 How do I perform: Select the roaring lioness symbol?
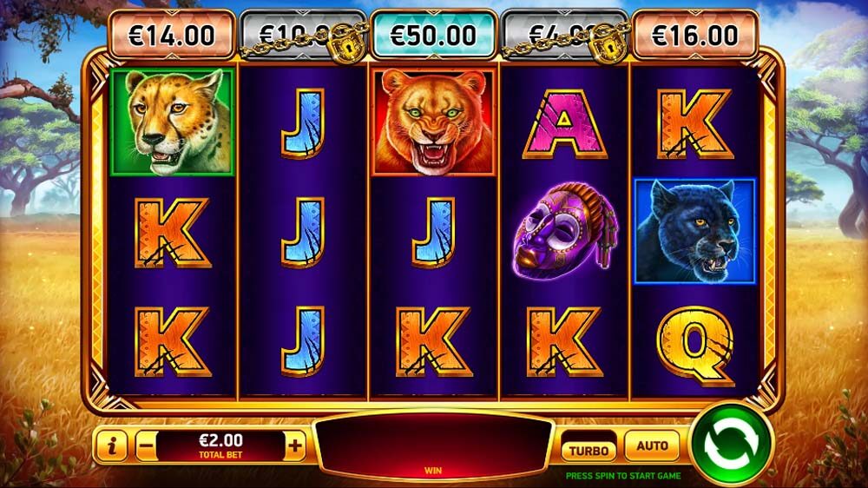tap(433, 122)
